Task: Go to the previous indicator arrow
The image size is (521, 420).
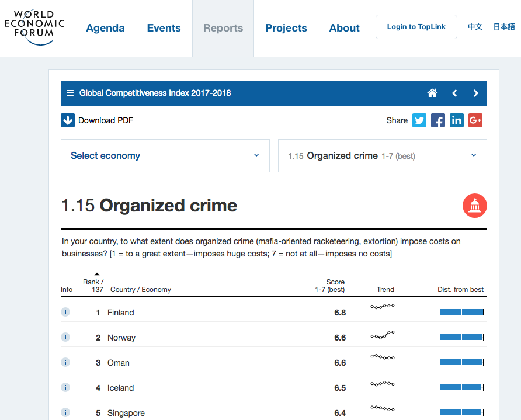Action: pos(454,93)
